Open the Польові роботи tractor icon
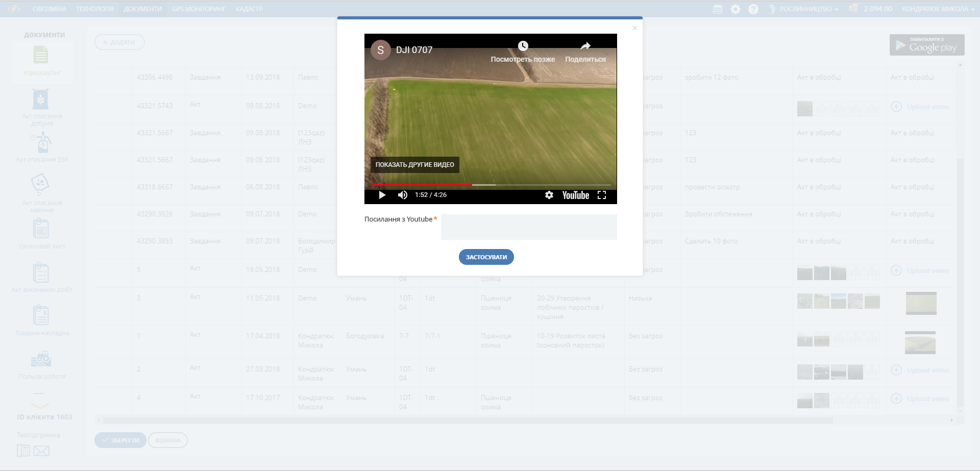Screen dimensions: 980x471 (41, 360)
